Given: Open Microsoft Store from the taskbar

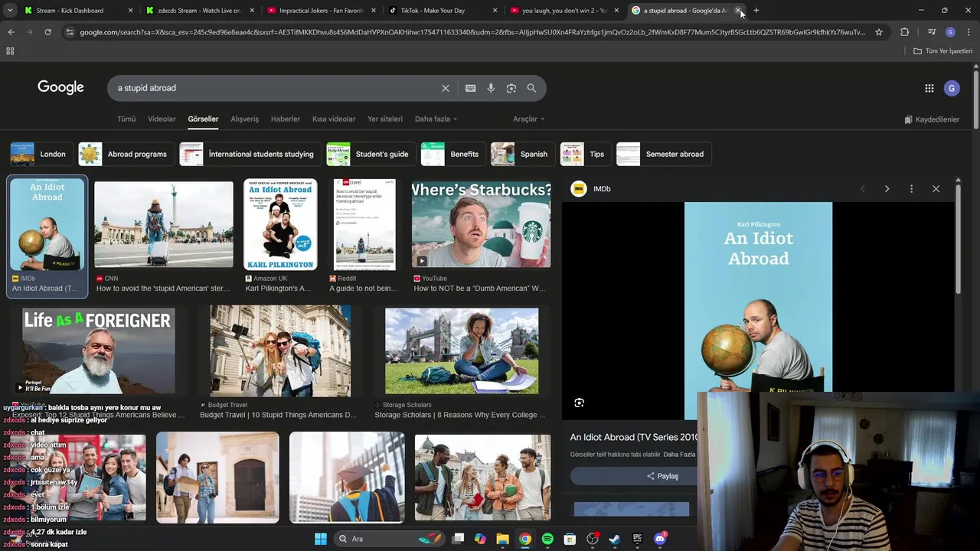Looking at the screenshot, I should point(570,539).
